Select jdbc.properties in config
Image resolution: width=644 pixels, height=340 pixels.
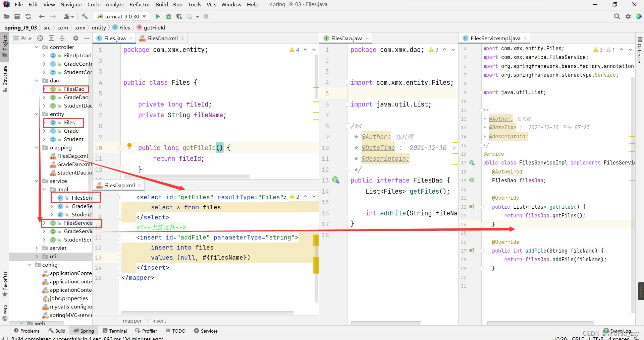point(68,298)
